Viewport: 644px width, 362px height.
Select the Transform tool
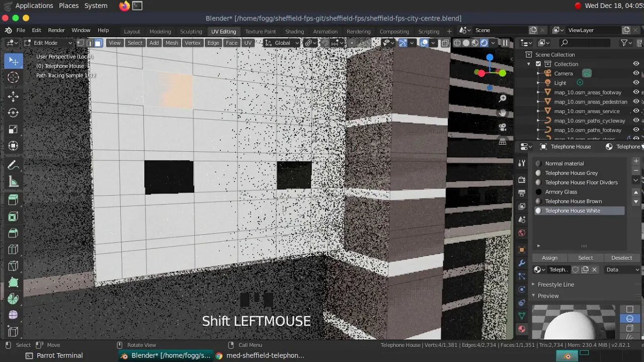click(14, 146)
